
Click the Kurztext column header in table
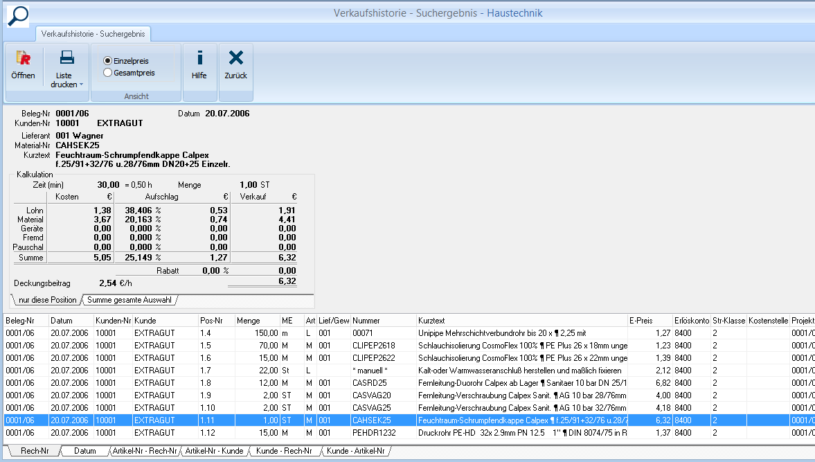coord(522,321)
